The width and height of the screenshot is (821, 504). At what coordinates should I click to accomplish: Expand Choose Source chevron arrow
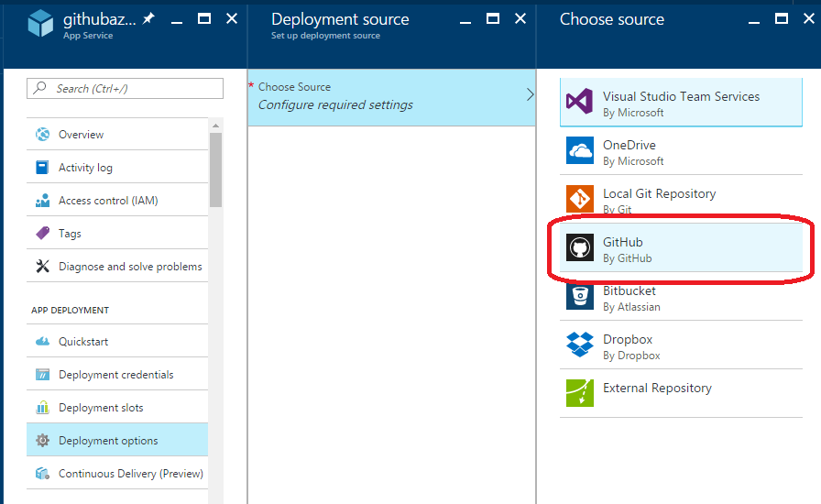pos(530,94)
